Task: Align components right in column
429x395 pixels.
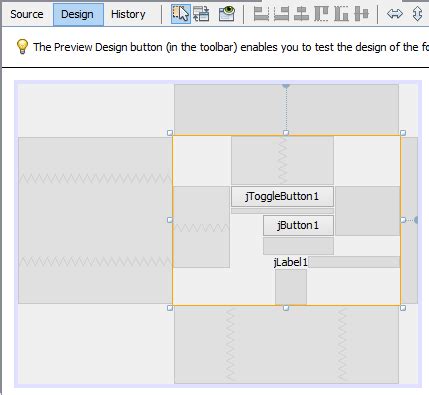Action: click(281, 14)
